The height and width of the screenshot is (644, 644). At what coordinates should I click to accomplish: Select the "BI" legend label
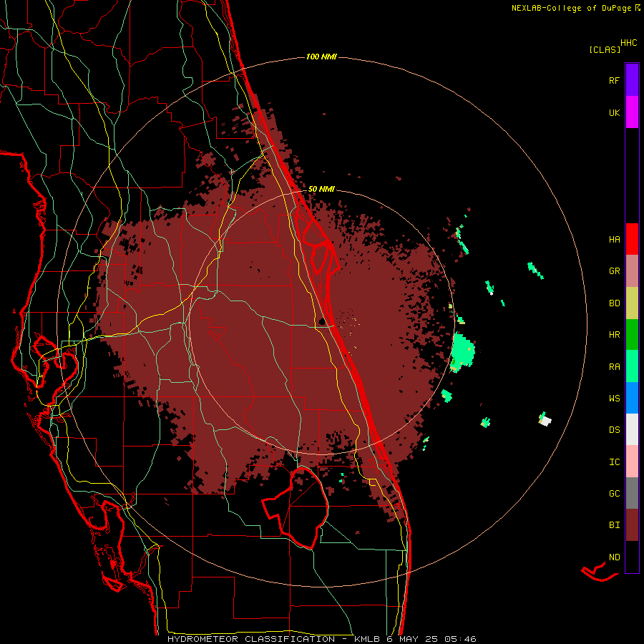coord(614,525)
